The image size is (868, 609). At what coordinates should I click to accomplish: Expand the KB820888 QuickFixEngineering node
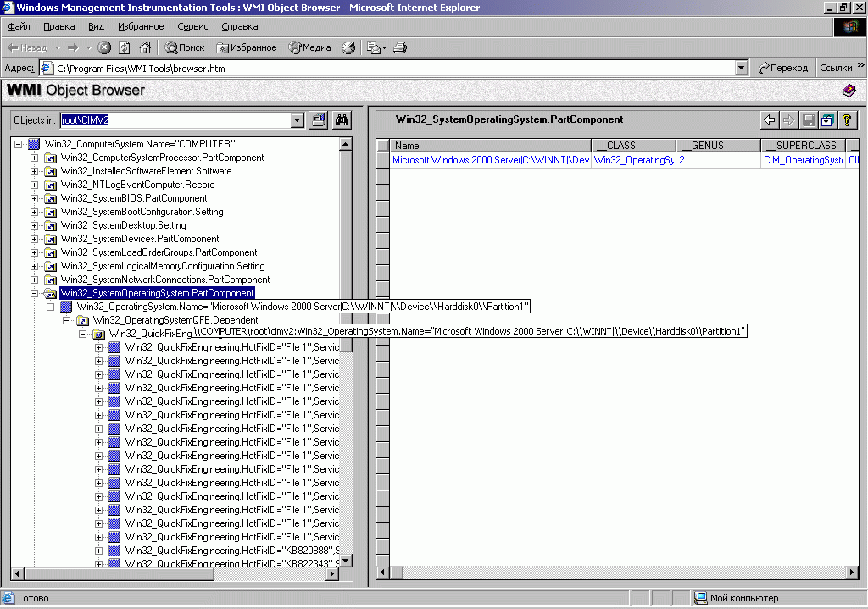98,551
